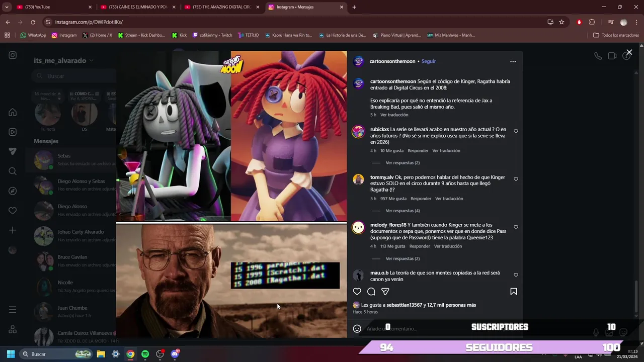
Task: Like rubickxs's comment with the heart
Action: click(516, 131)
